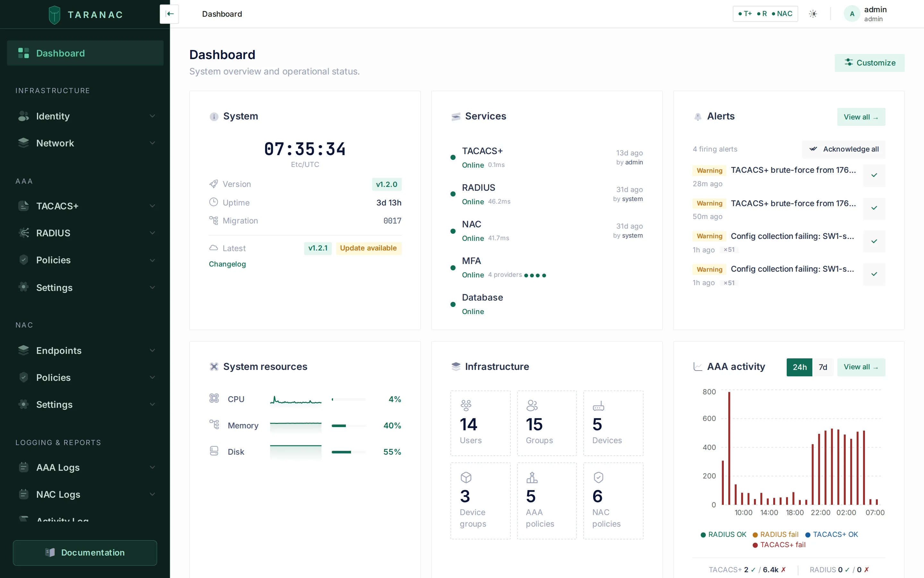The image size is (924, 578).
Task: Open NAC Settings menu item
Action: click(x=85, y=405)
